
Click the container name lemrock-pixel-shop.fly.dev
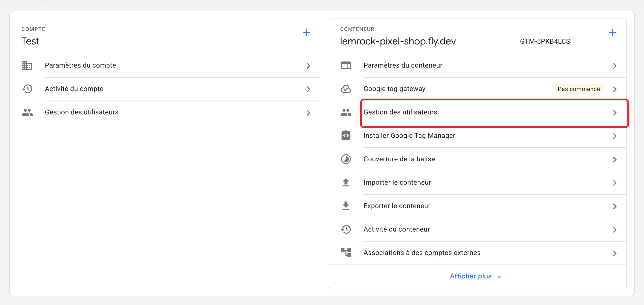point(398,41)
